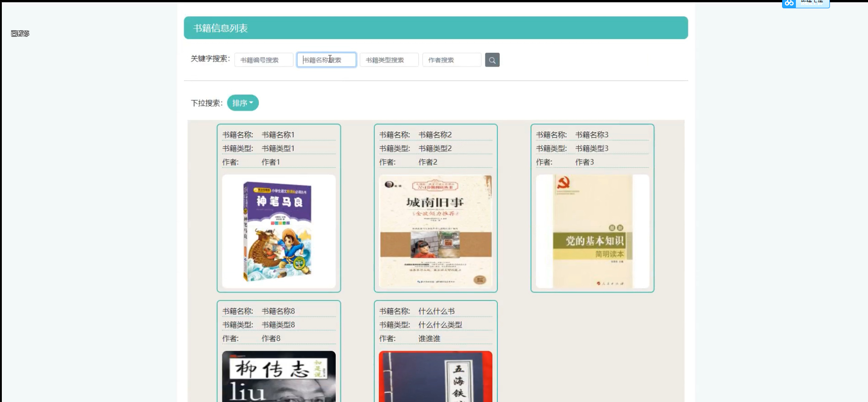Select the text 书籍类型3

pyautogui.click(x=592, y=148)
